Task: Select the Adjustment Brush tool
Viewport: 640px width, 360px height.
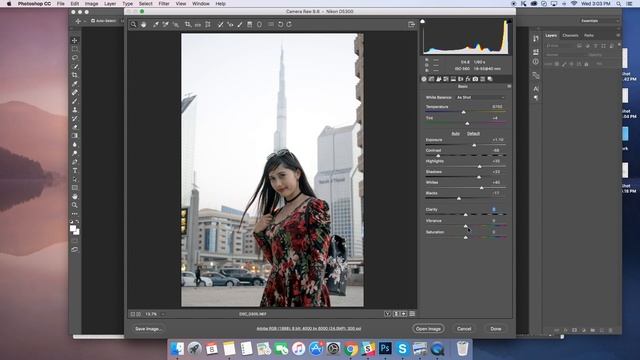Action: [240, 24]
